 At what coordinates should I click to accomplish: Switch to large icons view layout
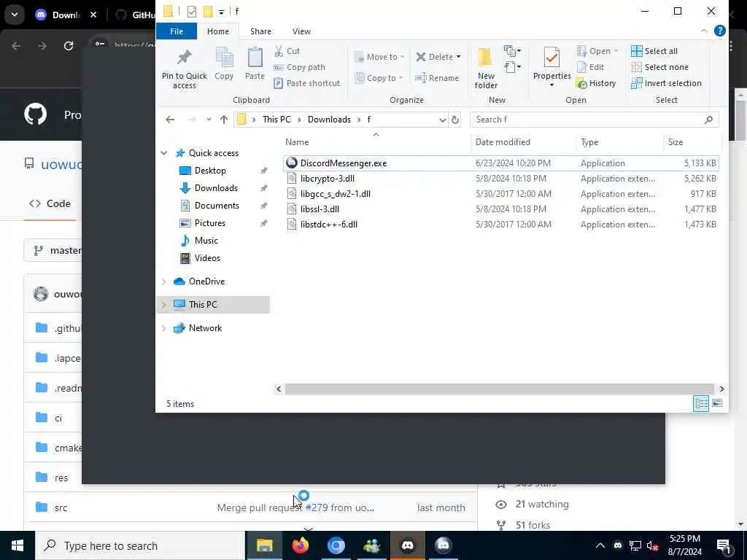(x=717, y=403)
